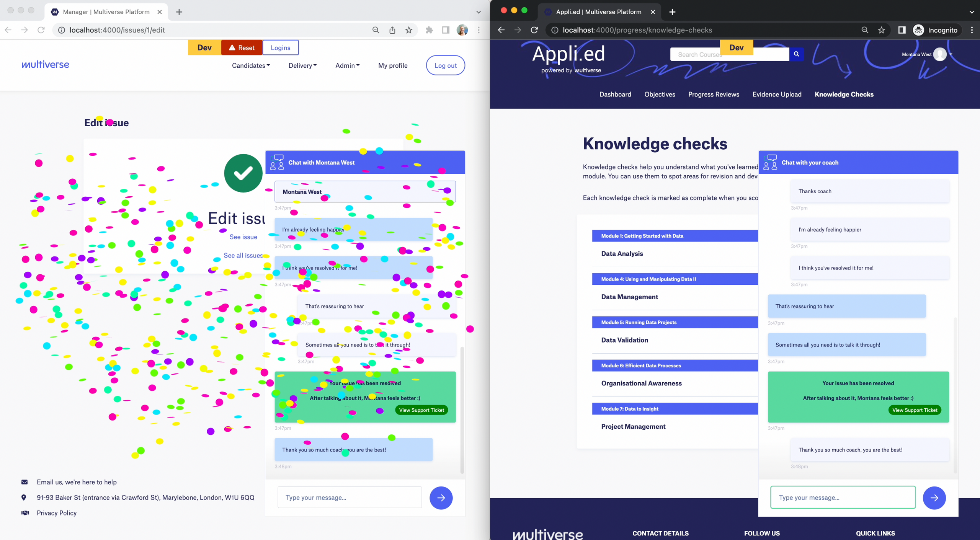Click the chat icon in coach chat header

pyautogui.click(x=770, y=162)
